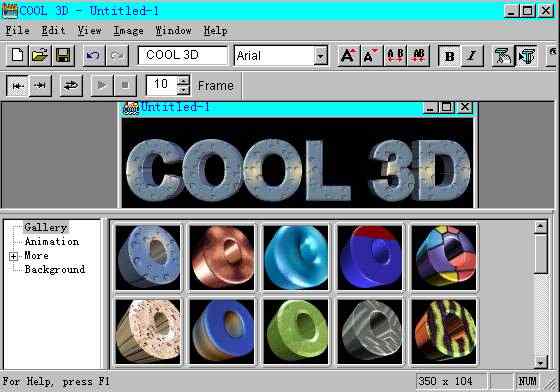This screenshot has height=392, width=560.
Task: Click the 350 x 104 status bar size
Action: [445, 382]
